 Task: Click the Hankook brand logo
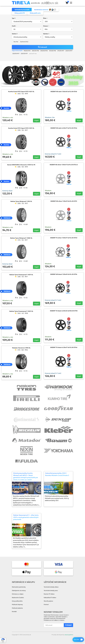point(58,388)
